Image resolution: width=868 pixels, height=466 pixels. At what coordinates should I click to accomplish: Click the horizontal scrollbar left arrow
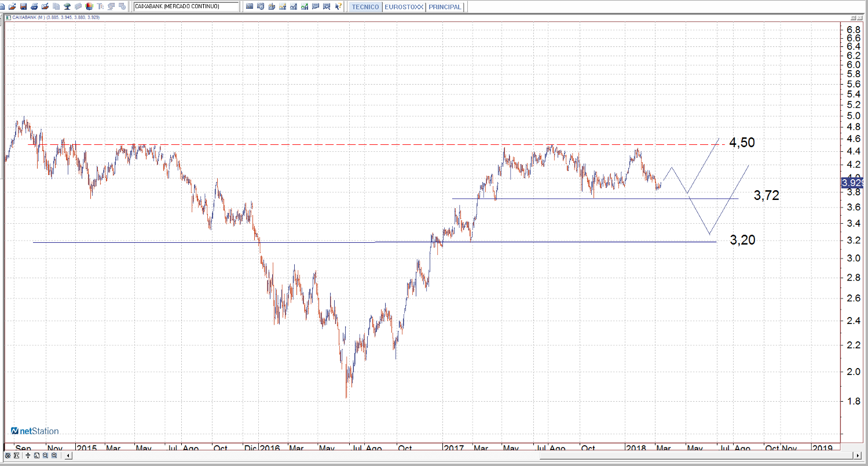[x=68, y=456]
